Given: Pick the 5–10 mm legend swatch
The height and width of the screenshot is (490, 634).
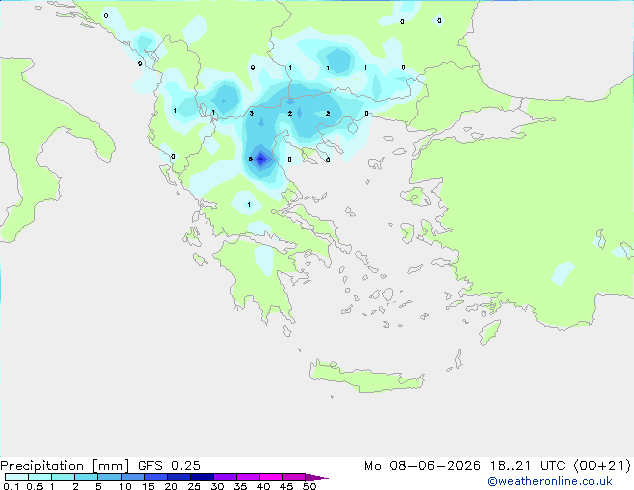Looking at the screenshot, I should 110,477.
